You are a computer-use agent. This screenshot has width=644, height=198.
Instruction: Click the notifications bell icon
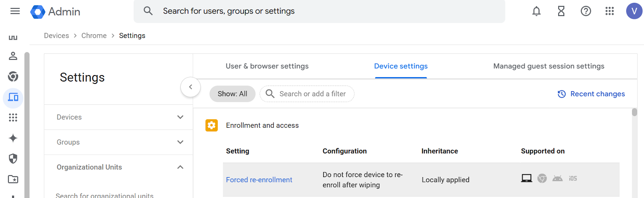(536, 11)
